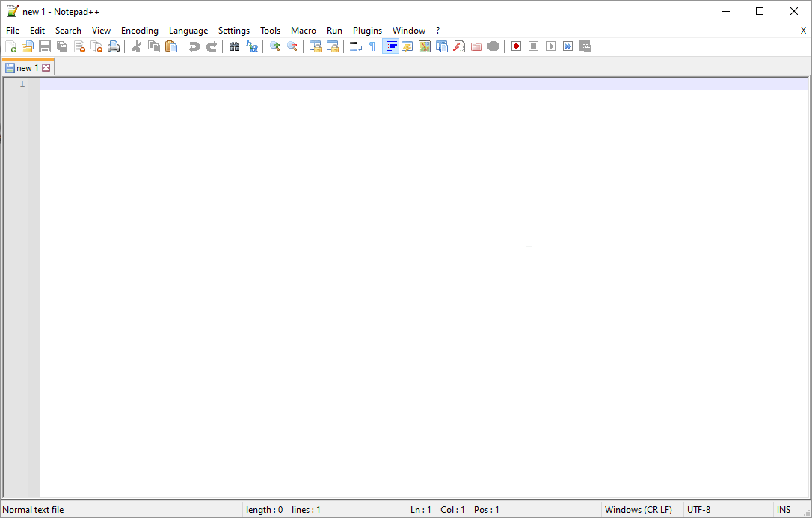Click the Run Macro Multiple Times icon

tap(568, 46)
